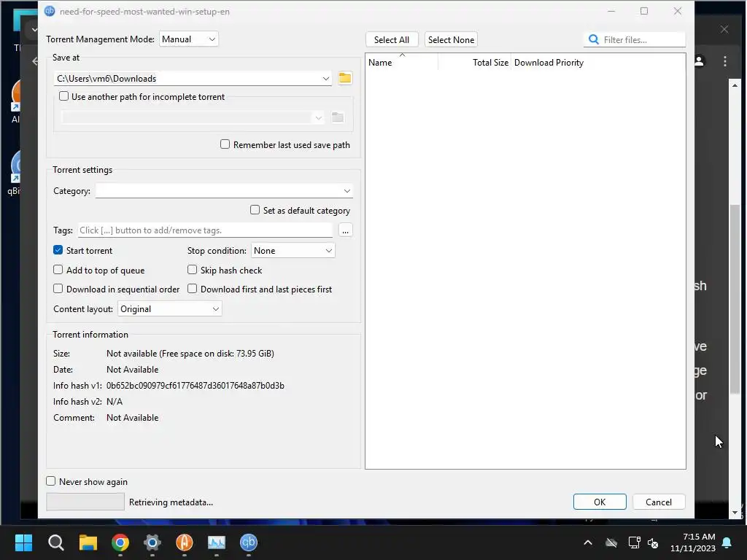The height and width of the screenshot is (560, 747).
Task: Browse for save folder with yellow folder icon
Action: 345,78
